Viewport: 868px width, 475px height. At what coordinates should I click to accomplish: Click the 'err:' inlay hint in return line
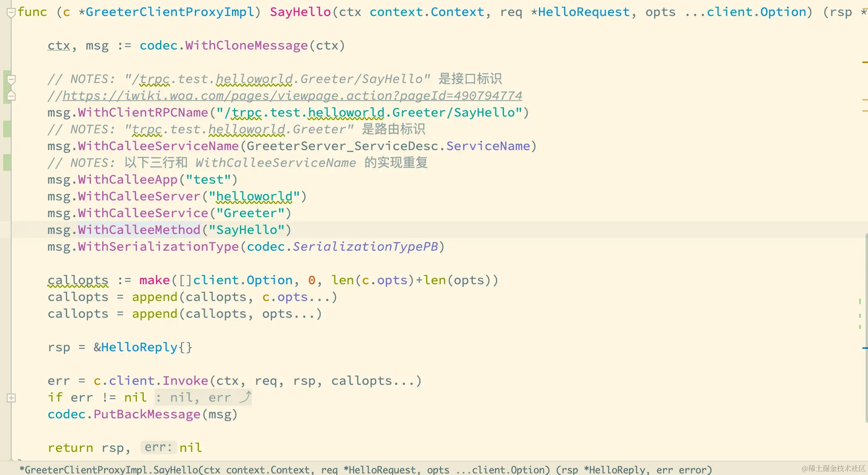pyautogui.click(x=158, y=447)
